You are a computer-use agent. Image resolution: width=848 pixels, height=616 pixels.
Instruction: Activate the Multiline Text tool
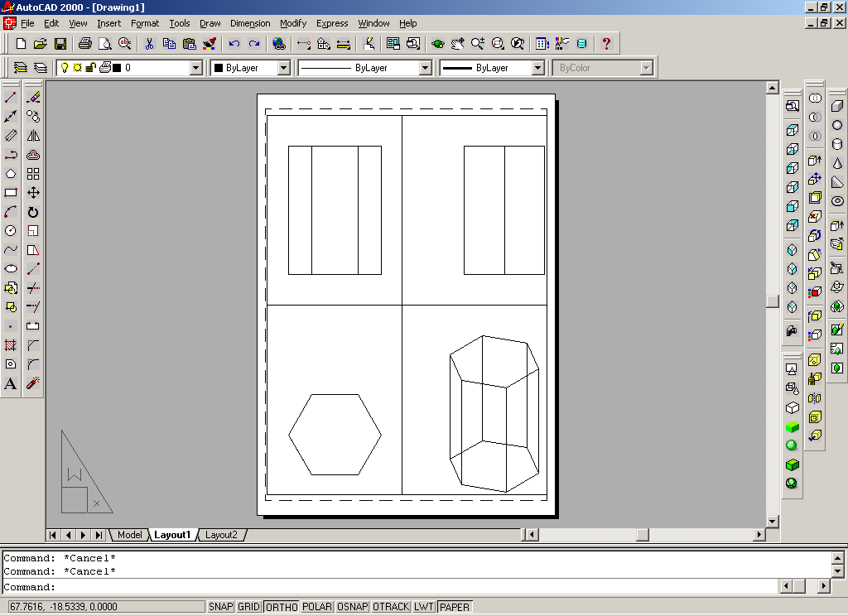tap(11, 383)
